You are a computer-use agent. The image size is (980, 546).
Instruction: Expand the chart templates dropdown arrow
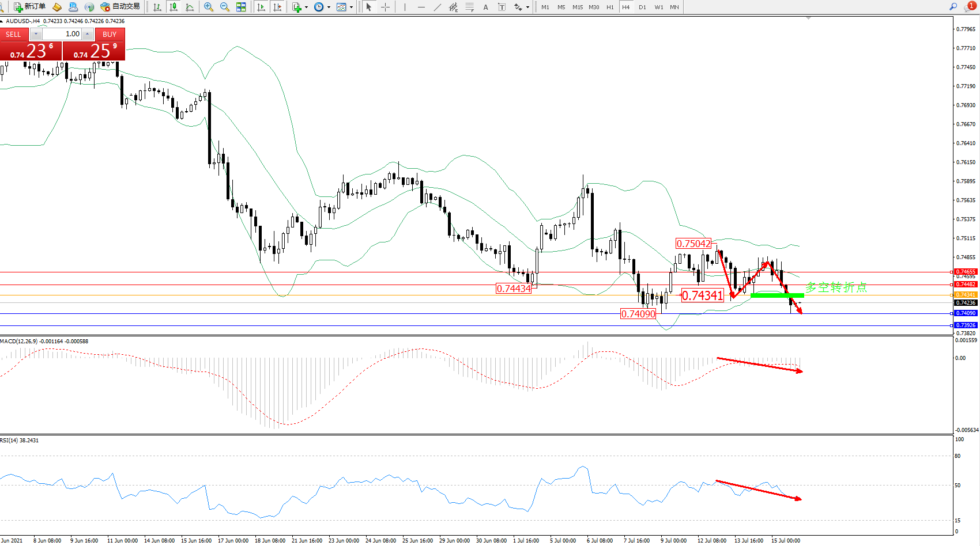coord(351,7)
